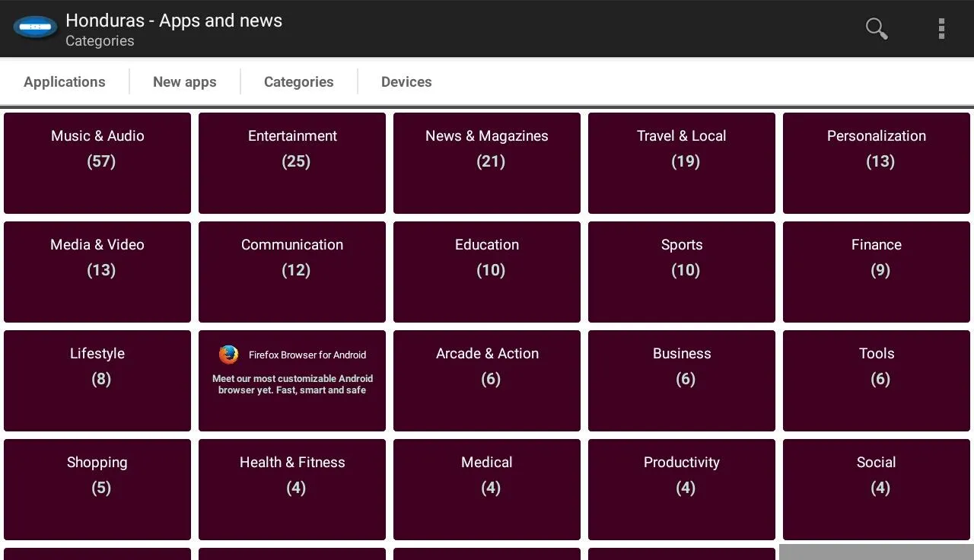The width and height of the screenshot is (974, 560).
Task: Switch to the Applications tab
Action: [65, 81]
